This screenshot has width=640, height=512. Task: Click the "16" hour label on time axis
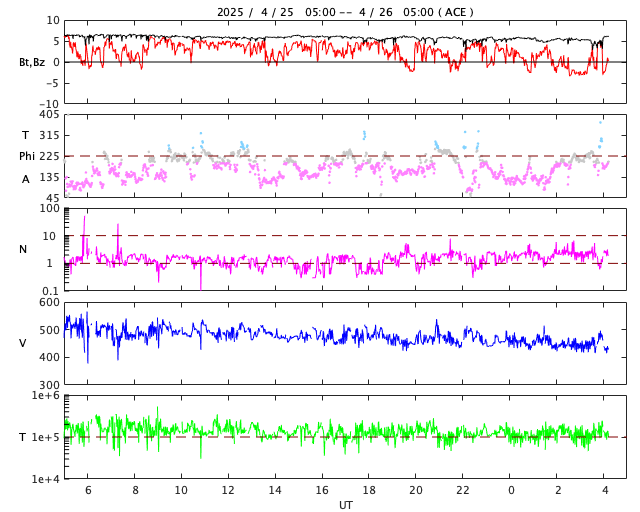coord(322,490)
